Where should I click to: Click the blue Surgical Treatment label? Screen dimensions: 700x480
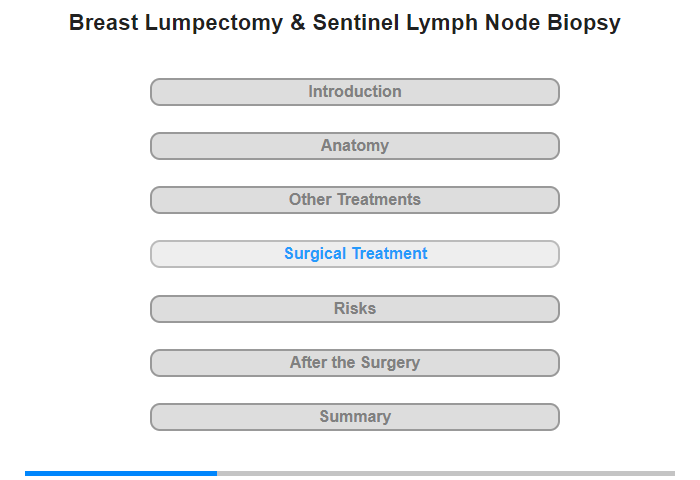click(x=355, y=254)
